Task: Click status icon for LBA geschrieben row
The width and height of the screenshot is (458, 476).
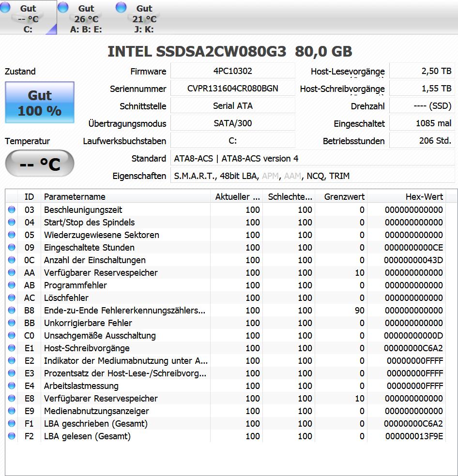Action: 12,423
